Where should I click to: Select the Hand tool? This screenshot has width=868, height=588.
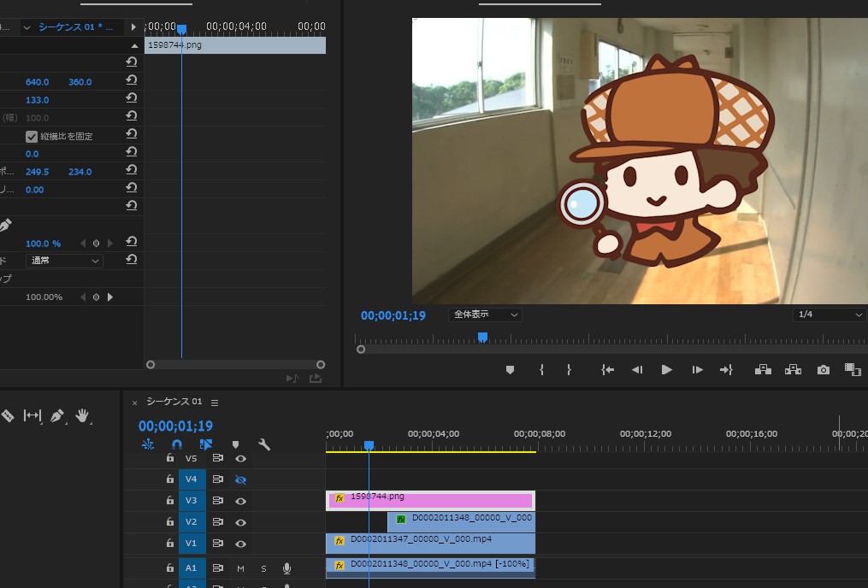(82, 416)
